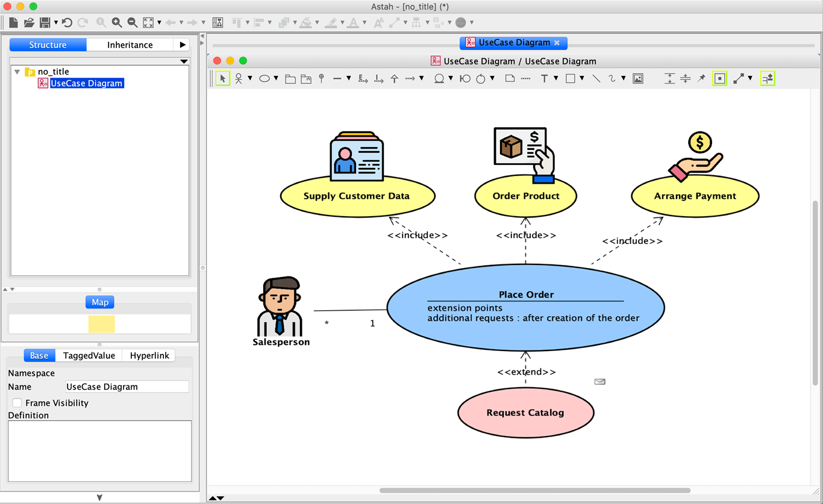
Task: Click the Zoom In magnifier icon
Action: coord(117,22)
